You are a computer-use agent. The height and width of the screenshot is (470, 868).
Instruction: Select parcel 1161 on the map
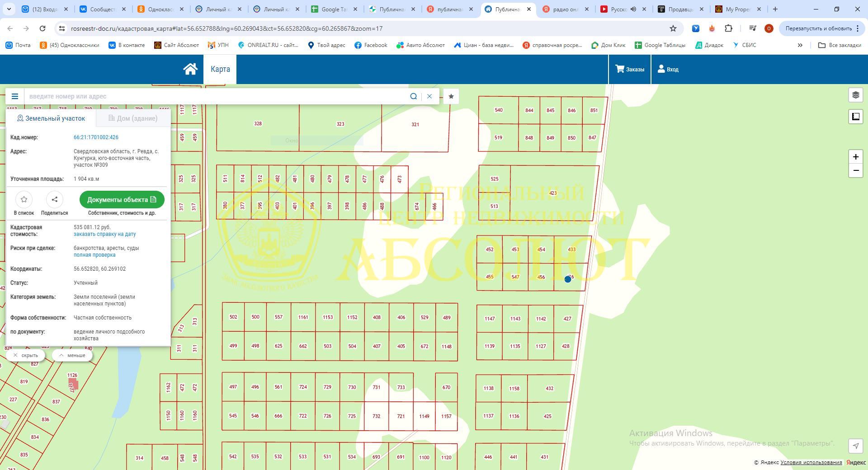[303, 317]
